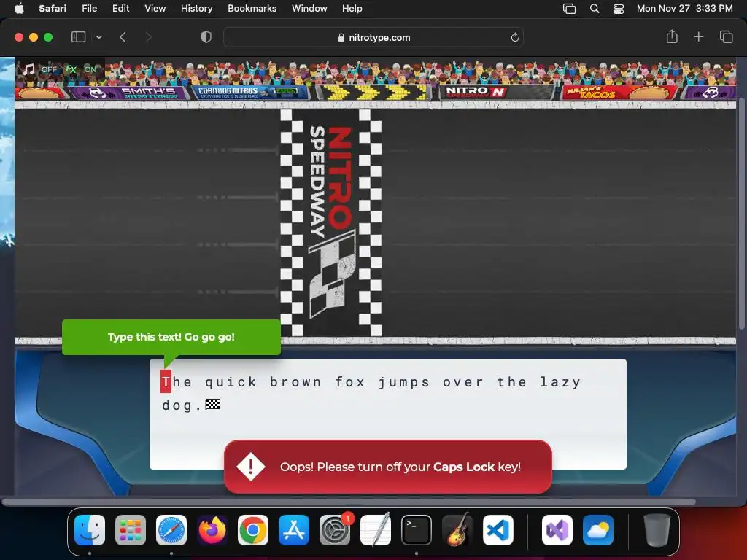The height and width of the screenshot is (560, 747).
Task: Click the word "quick" in typing text
Action: pyautogui.click(x=231, y=382)
